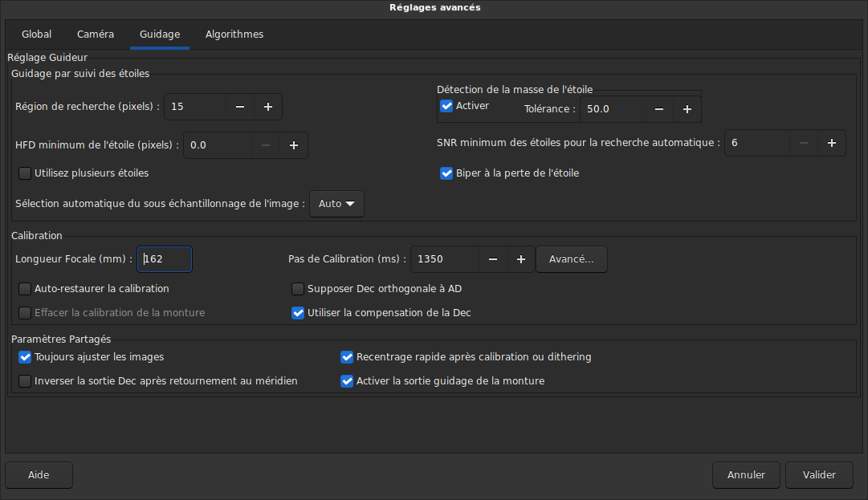The image size is (868, 500).
Task: Open help with the Aide button
Action: coord(39,474)
